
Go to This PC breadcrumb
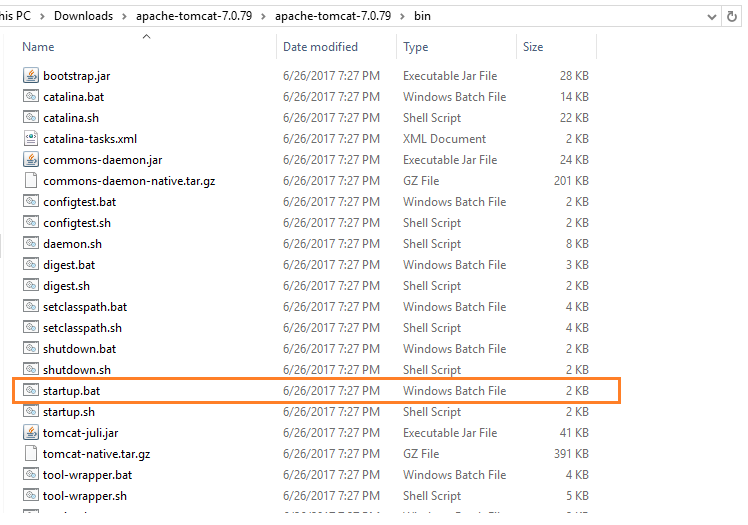(x=15, y=16)
